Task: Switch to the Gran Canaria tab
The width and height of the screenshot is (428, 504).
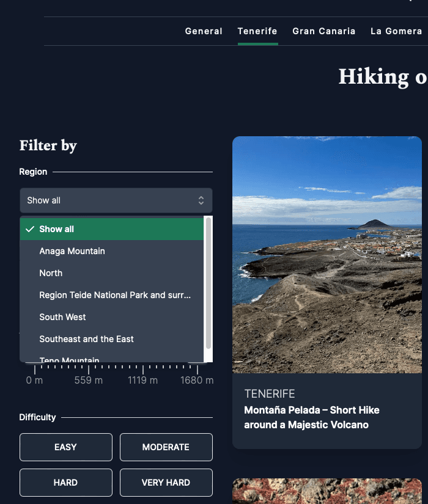Action: [323, 31]
